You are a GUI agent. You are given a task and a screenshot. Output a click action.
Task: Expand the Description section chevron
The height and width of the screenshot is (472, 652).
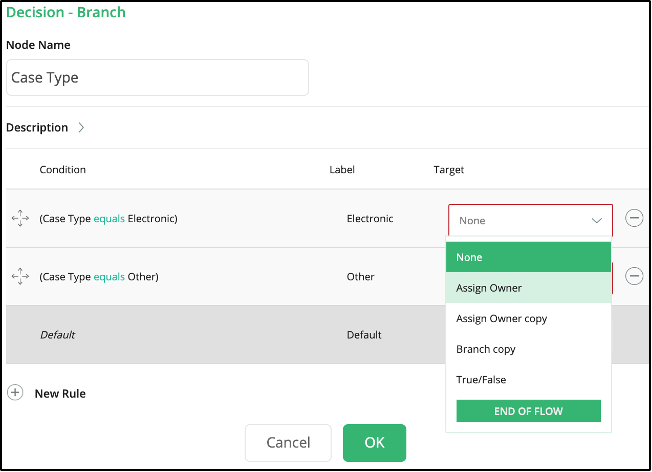(82, 127)
